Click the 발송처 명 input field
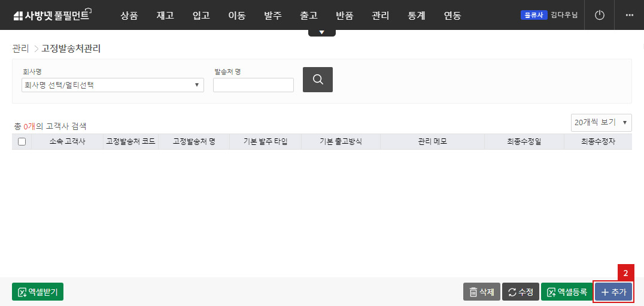 [x=253, y=85]
